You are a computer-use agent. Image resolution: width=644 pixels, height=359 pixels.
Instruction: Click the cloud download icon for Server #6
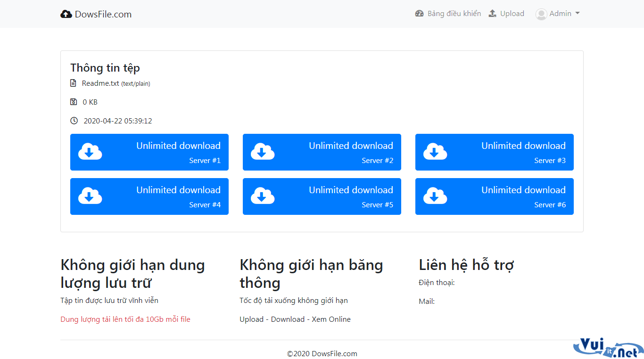[x=435, y=196]
